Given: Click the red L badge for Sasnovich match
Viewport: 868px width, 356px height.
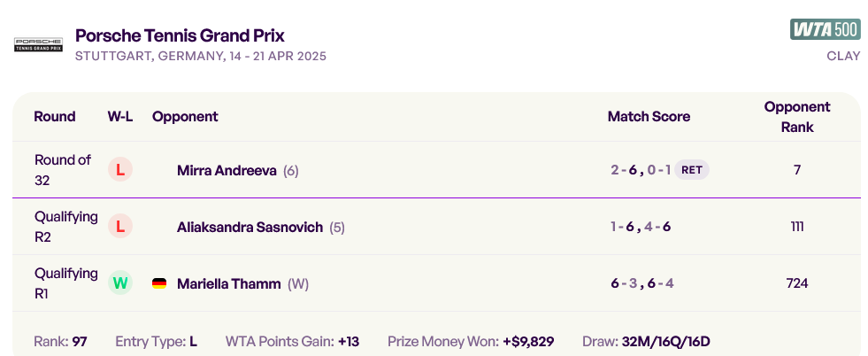Looking at the screenshot, I should tap(120, 227).
